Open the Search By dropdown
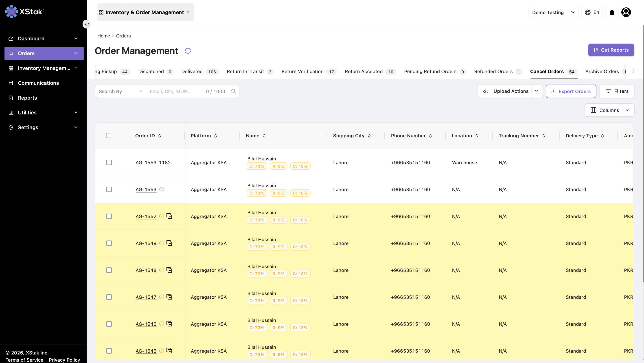The height and width of the screenshot is (363, 644). pyautogui.click(x=120, y=91)
